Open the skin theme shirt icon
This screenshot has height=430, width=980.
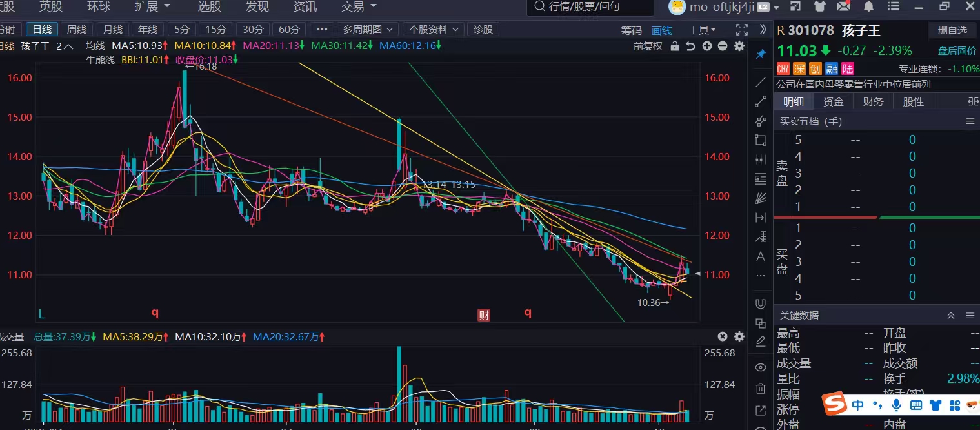[x=819, y=7]
